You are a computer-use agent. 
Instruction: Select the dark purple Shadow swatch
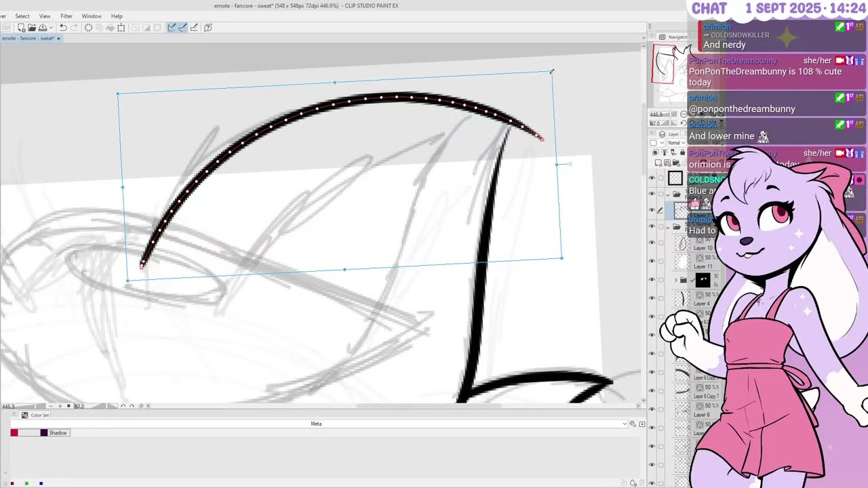click(x=44, y=432)
